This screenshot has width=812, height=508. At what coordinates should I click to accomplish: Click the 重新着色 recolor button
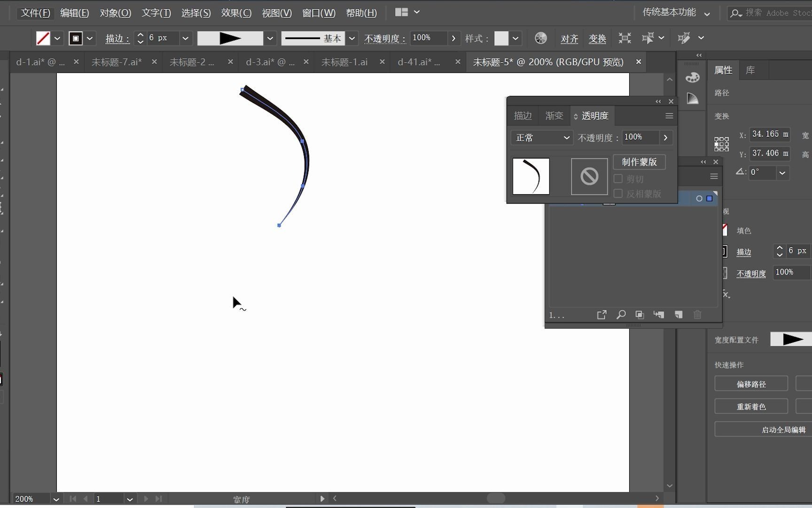(751, 406)
